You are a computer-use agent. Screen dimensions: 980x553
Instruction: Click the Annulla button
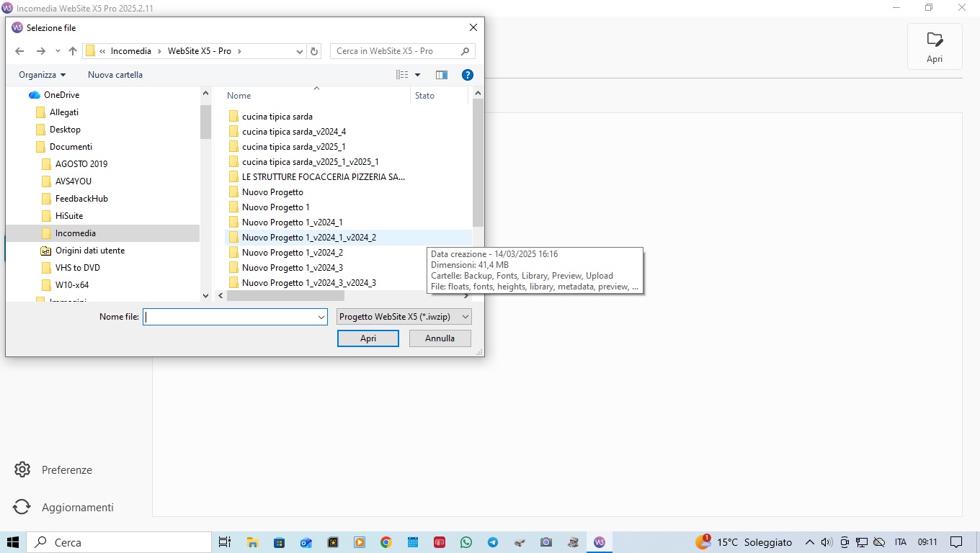point(440,338)
